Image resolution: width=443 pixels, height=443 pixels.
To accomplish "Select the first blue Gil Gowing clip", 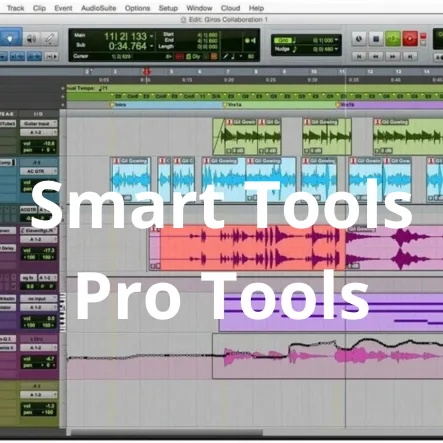I will pos(131,179).
